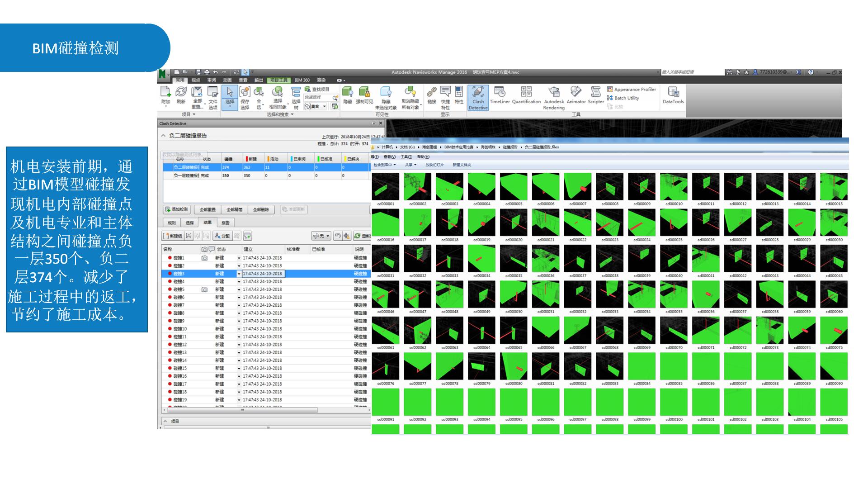The height and width of the screenshot is (488, 868).
Task: Click 全部精简 (Compact All) button
Action: click(x=234, y=209)
